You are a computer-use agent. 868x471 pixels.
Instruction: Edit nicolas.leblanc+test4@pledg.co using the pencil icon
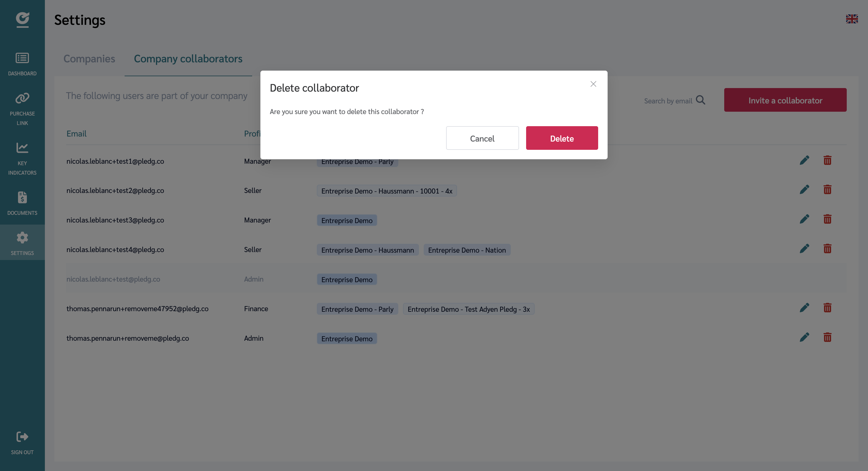(x=805, y=249)
